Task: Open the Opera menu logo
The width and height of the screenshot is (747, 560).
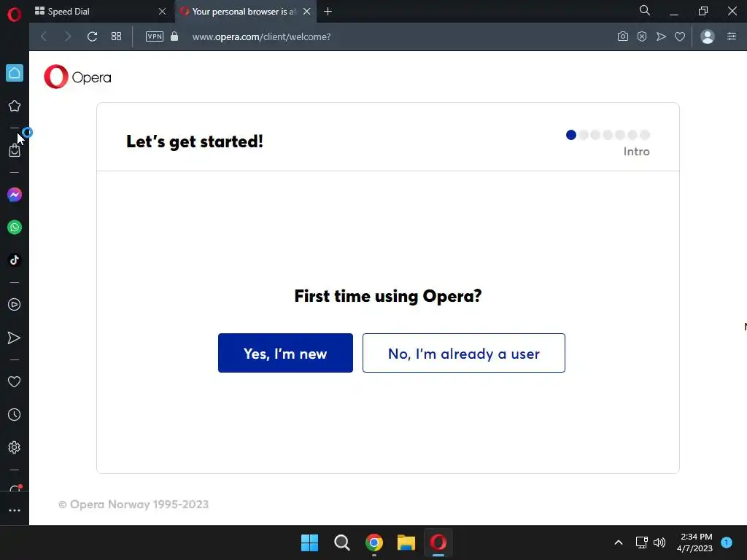Action: point(15,15)
